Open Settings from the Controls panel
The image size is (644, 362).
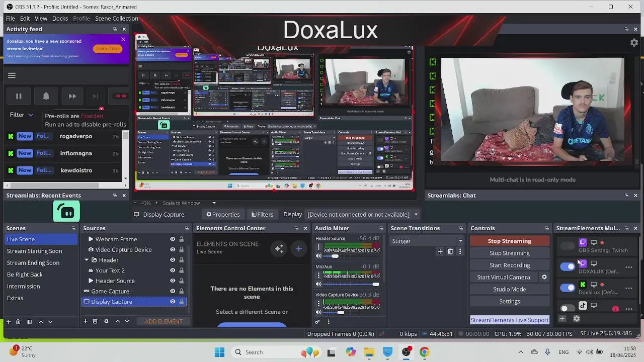510,301
